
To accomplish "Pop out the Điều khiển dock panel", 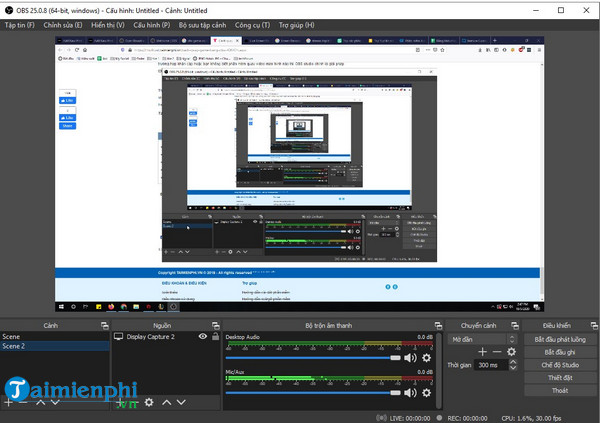I will (594, 326).
